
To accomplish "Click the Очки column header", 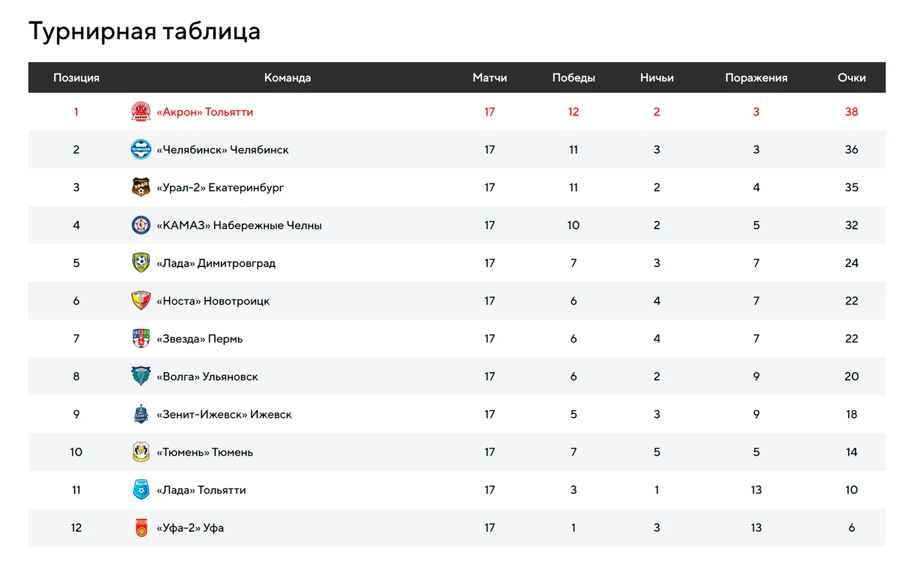I will click(x=852, y=78).
